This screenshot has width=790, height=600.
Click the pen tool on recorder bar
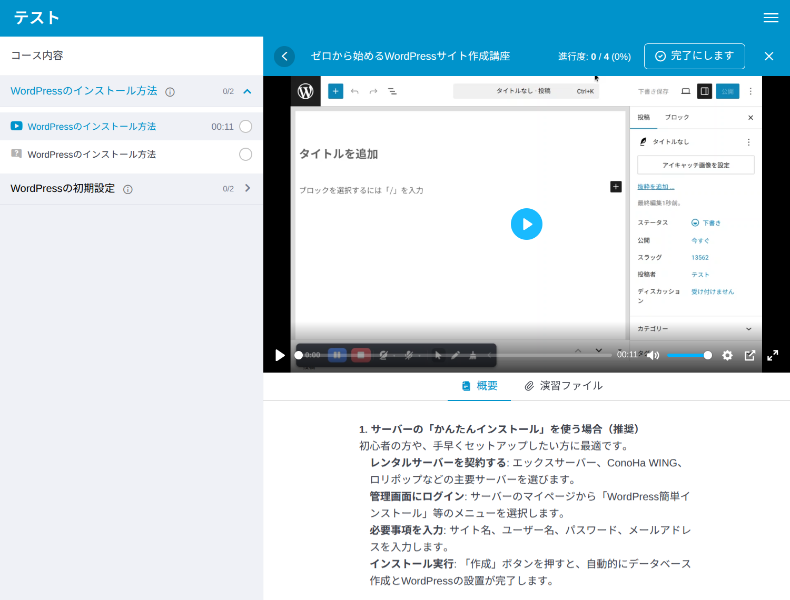click(455, 355)
